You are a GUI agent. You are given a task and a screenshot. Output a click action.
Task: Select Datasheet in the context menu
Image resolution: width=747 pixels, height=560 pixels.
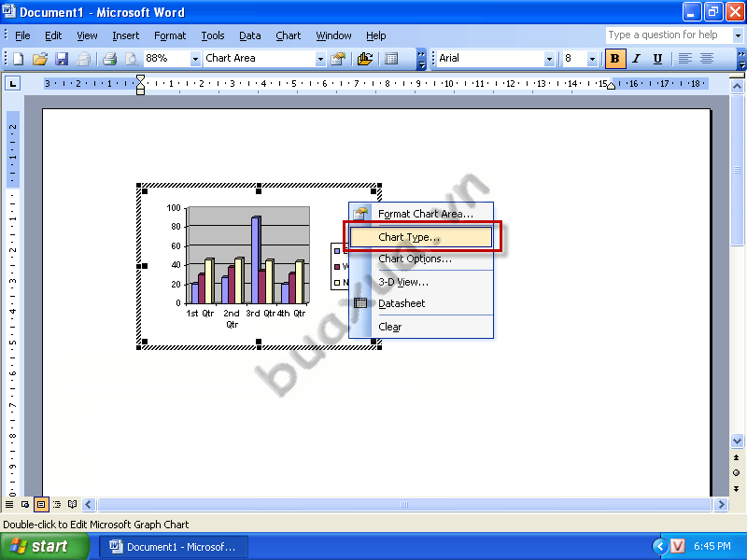(x=421, y=303)
